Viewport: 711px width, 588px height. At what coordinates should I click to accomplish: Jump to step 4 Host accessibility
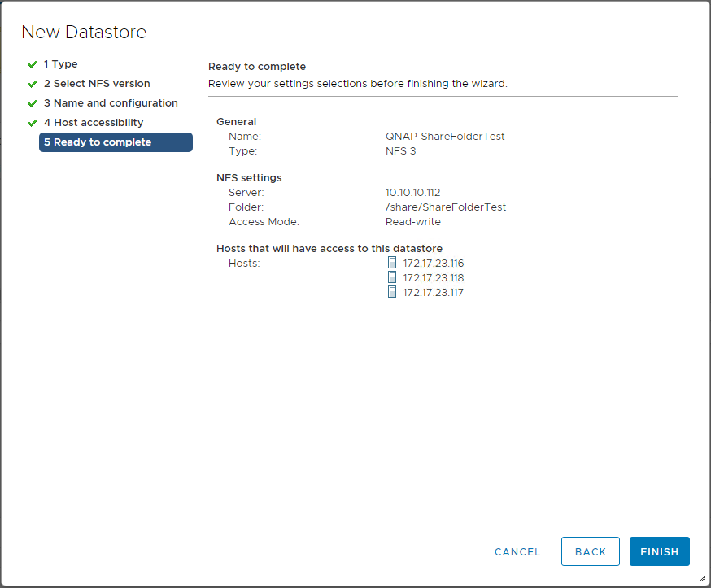[x=94, y=123]
